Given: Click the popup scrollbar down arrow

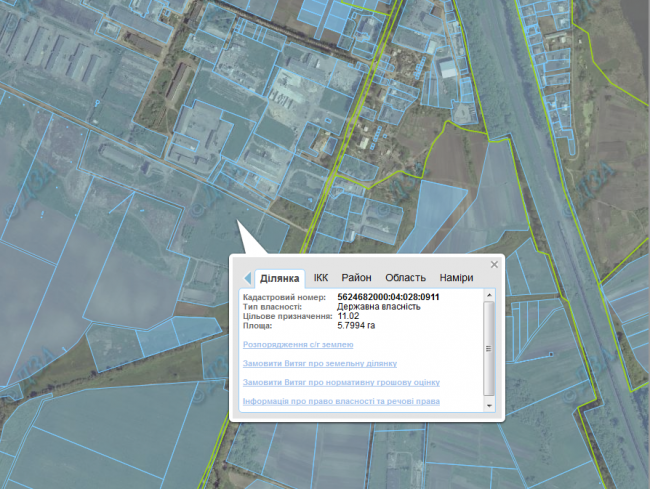Looking at the screenshot, I should [488, 406].
